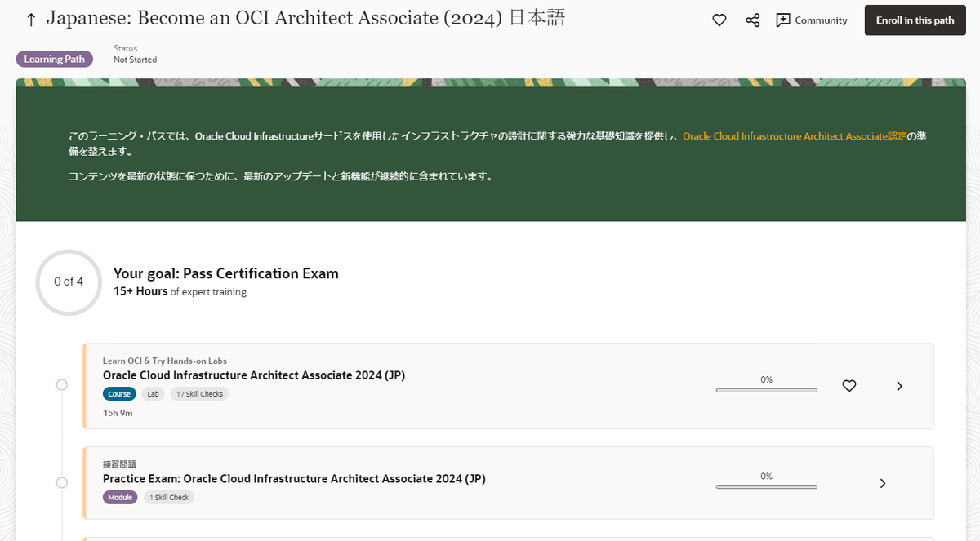Open the Community link
The image size is (980, 541).
click(x=812, y=20)
